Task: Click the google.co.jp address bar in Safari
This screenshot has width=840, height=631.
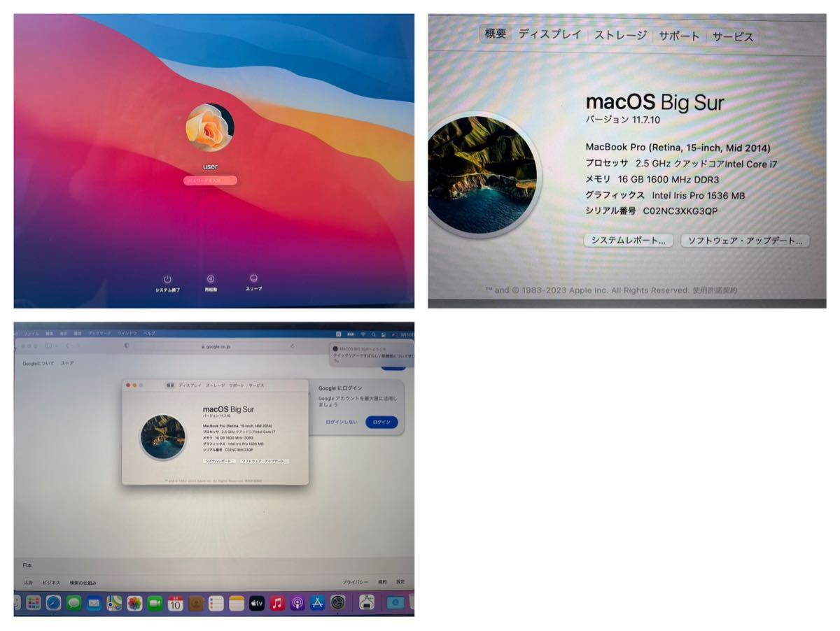Action: click(x=215, y=346)
